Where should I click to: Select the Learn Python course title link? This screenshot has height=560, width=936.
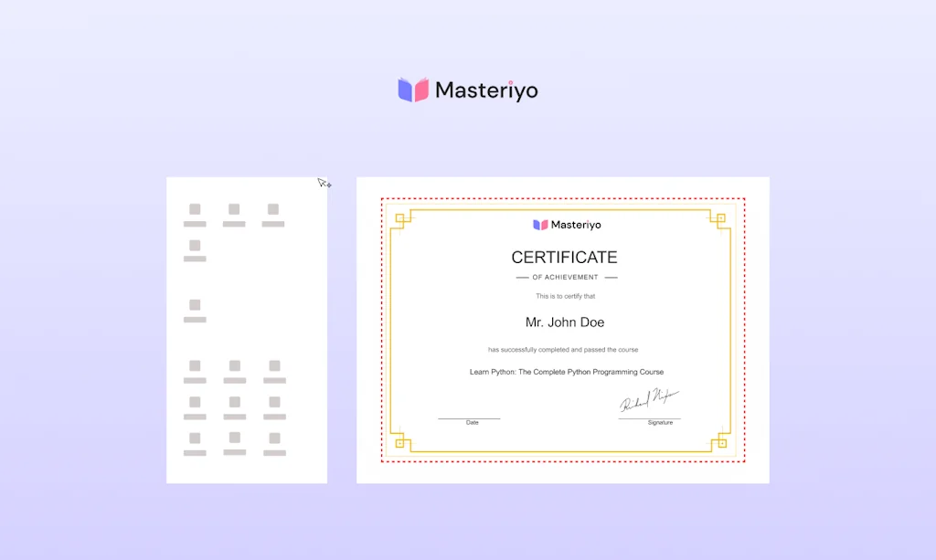pyautogui.click(x=565, y=372)
